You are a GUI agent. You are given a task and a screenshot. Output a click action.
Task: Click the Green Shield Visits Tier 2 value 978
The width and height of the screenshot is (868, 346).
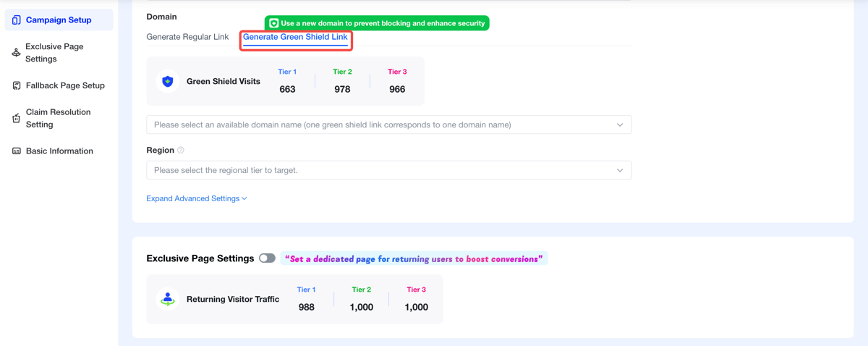342,89
